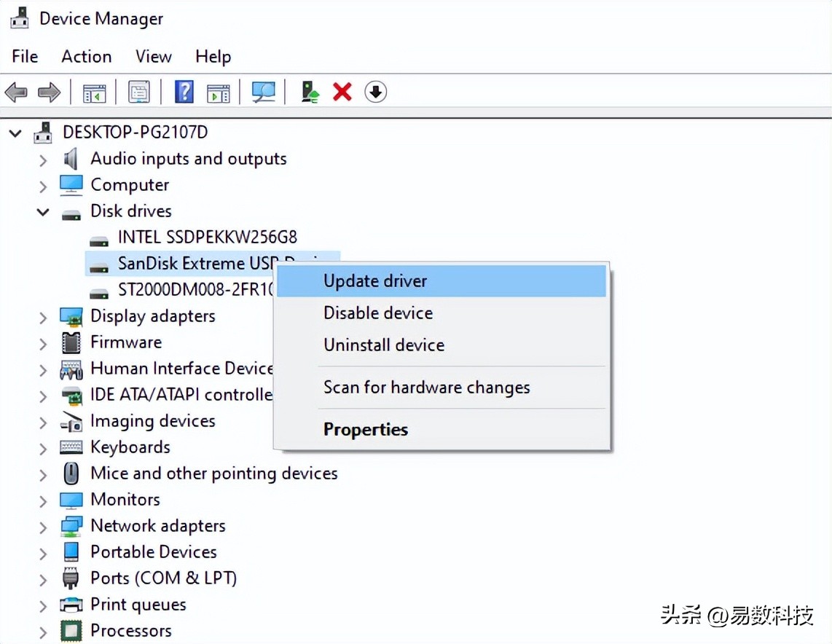Click the Ports plug icon

click(x=71, y=578)
